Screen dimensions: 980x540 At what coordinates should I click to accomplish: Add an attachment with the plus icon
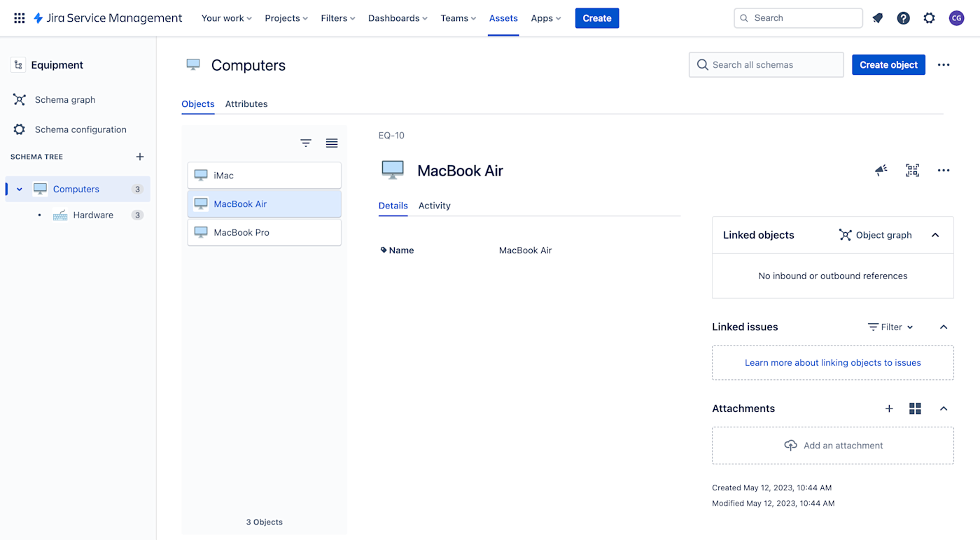tap(889, 408)
